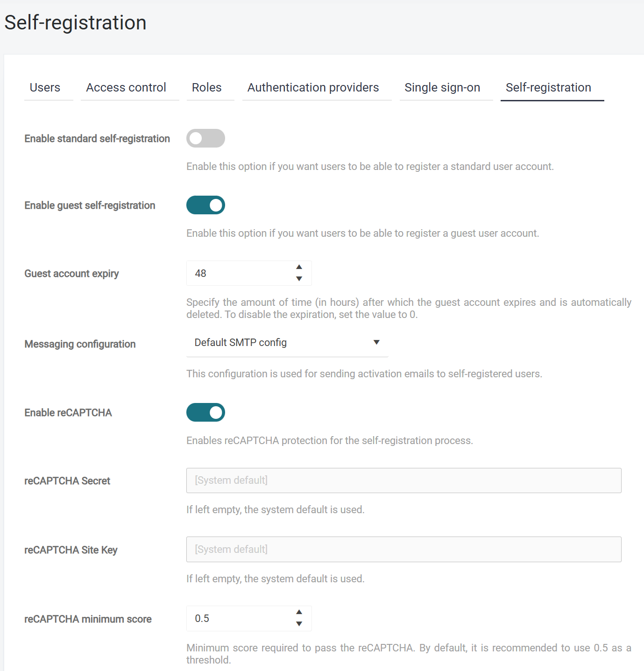The height and width of the screenshot is (671, 644).
Task: Increase reCAPTCHA minimum score with up arrow
Action: click(x=299, y=612)
